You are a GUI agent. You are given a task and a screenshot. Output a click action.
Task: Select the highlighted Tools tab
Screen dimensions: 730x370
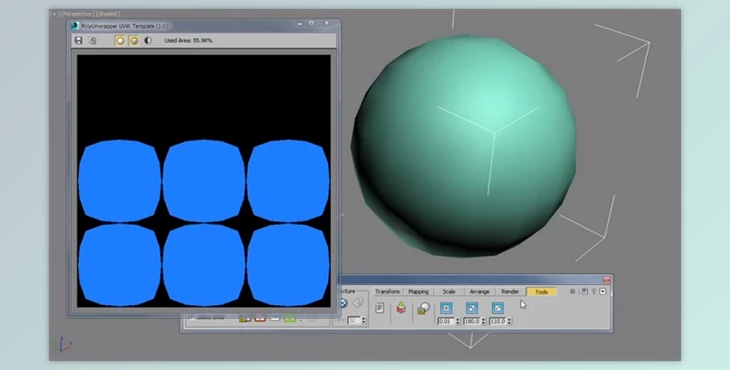click(541, 292)
